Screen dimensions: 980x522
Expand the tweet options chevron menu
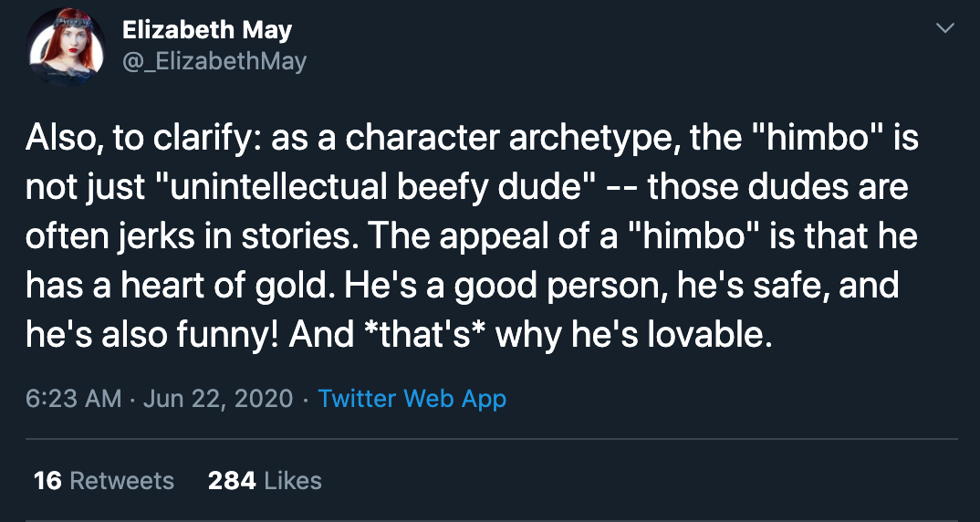click(946, 27)
